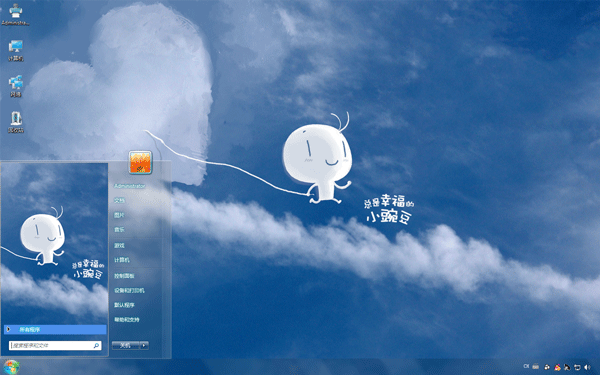
Task: Open the 回收站 recycle bin icon
Action: tap(16, 122)
